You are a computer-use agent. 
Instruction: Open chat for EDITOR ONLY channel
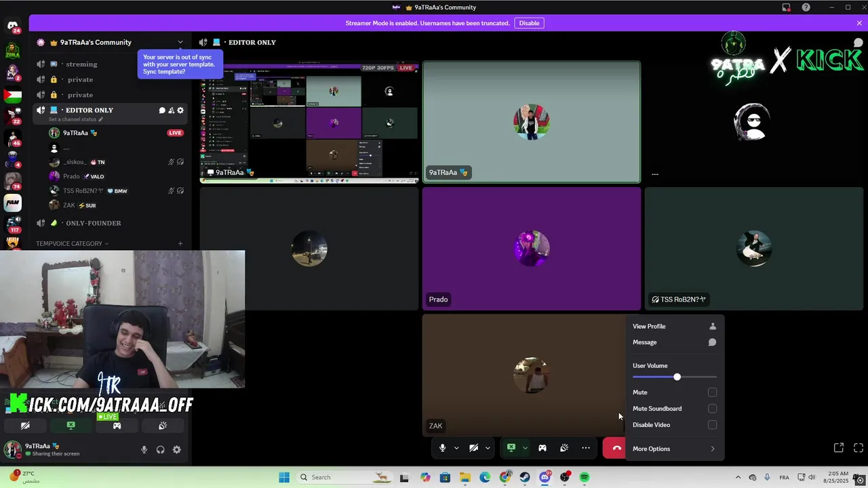coord(162,110)
